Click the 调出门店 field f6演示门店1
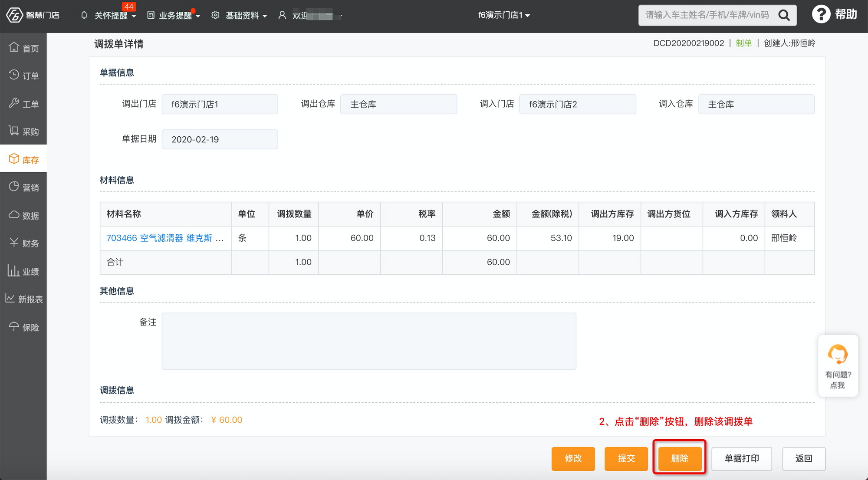The width and height of the screenshot is (868, 480). click(220, 104)
